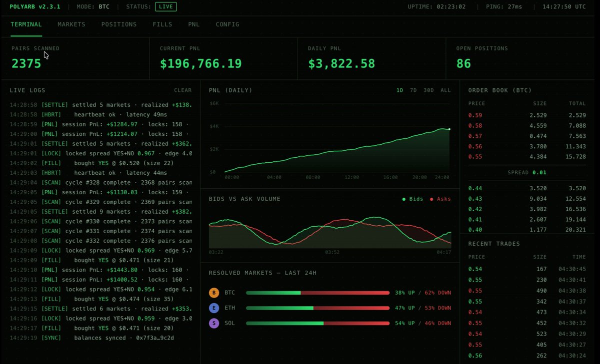
Task: Click the recent trade at 04:30:45
Action: click(x=527, y=269)
